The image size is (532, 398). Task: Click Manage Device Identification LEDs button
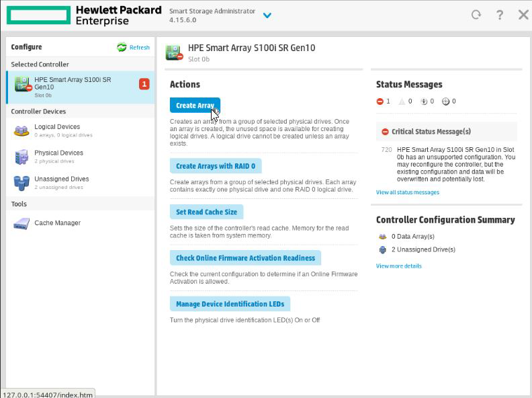click(x=230, y=304)
